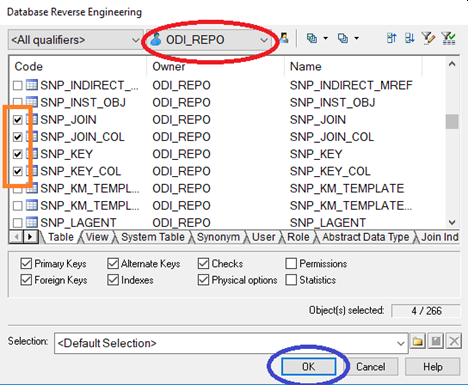Click the Select All icon in toolbar
The height and width of the screenshot is (385, 468).
pyautogui.click(x=312, y=38)
